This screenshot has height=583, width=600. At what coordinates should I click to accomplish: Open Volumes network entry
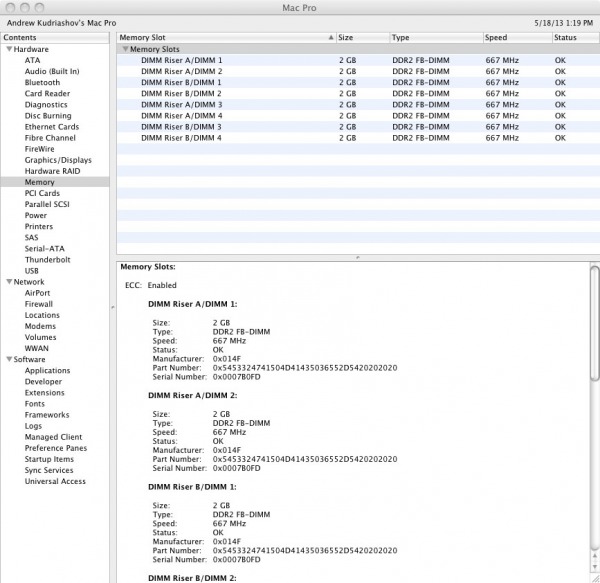(x=41, y=337)
